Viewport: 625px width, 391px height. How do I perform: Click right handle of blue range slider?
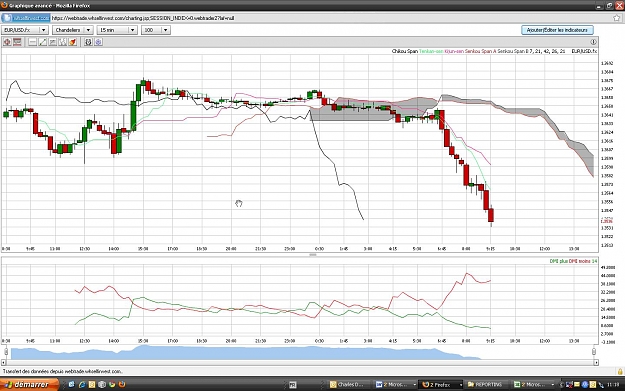click(594, 352)
